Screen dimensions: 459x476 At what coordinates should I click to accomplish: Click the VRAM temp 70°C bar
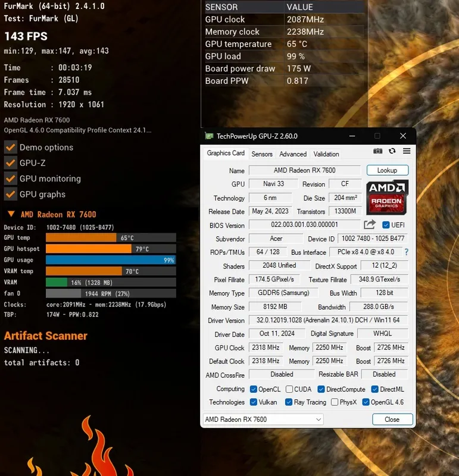(x=111, y=271)
